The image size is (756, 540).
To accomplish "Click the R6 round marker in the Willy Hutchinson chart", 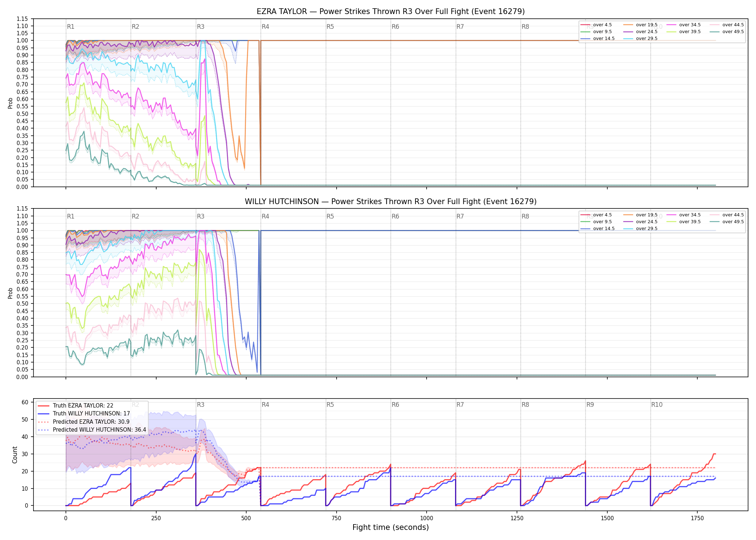I will pyautogui.click(x=395, y=216).
